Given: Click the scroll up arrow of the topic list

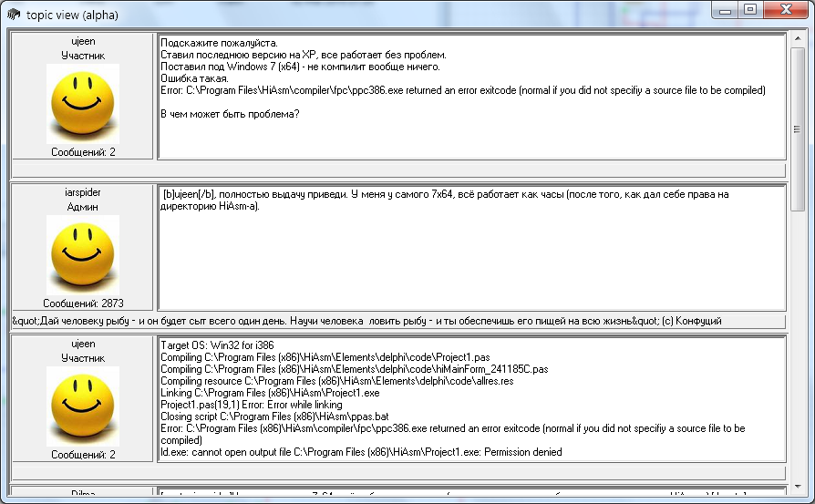Looking at the screenshot, I should coord(798,38).
